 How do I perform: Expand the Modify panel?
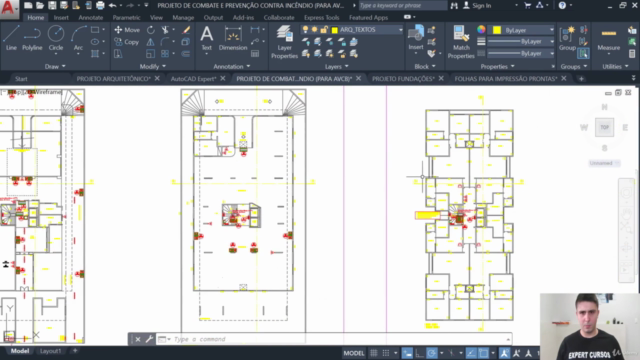coord(153,67)
